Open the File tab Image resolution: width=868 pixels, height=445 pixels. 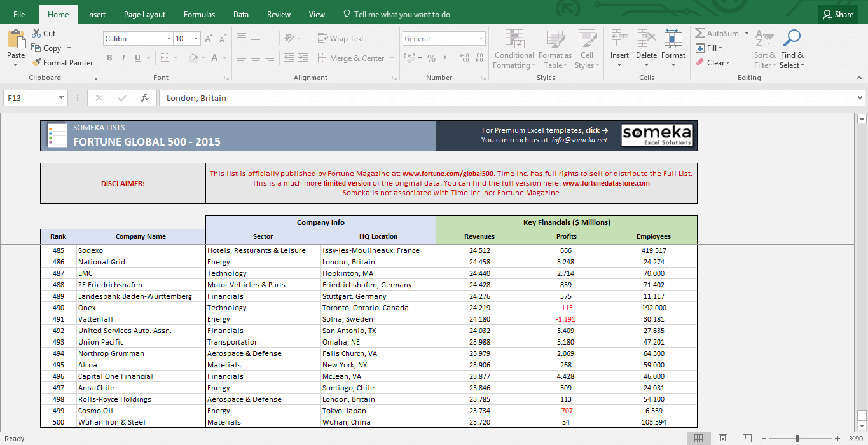19,14
